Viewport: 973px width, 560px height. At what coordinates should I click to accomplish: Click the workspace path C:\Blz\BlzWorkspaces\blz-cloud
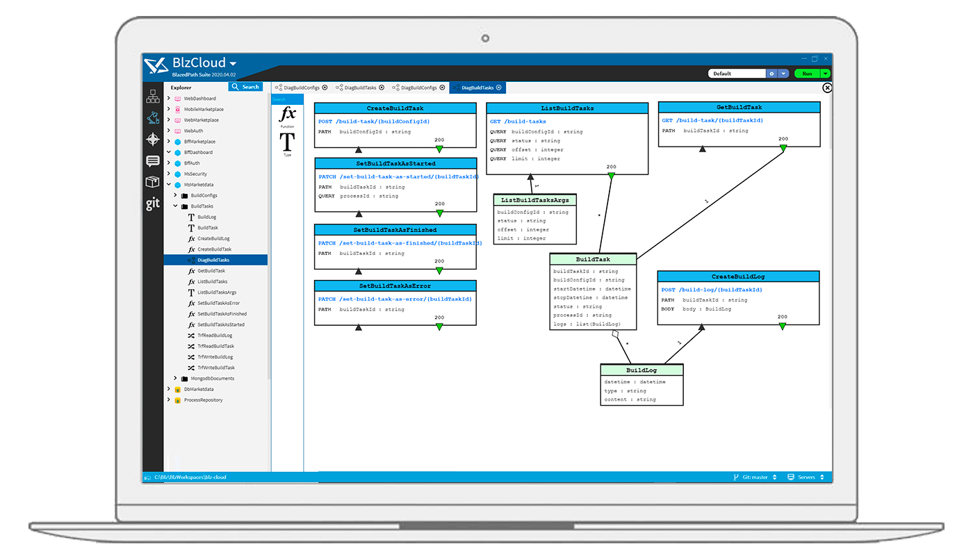190,477
